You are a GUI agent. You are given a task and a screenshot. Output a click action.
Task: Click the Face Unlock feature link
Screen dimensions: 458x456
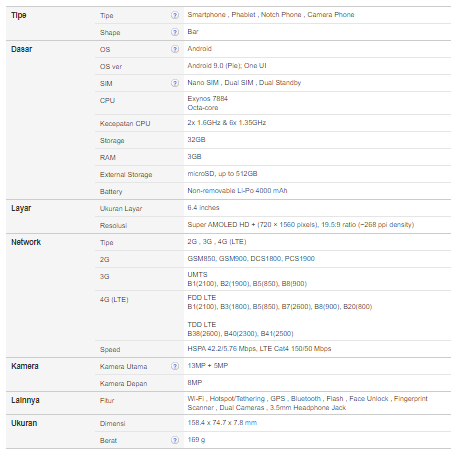[x=369, y=399]
